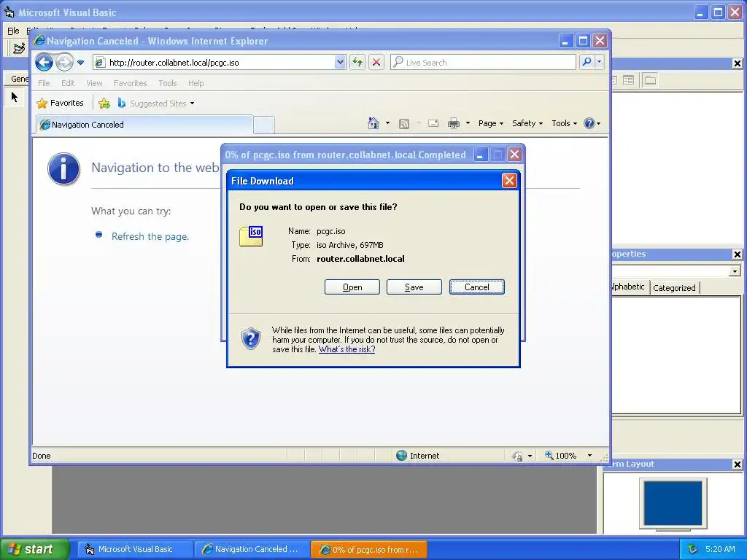This screenshot has height=560, width=747.
Task: Close the pcgc.iso download progress window
Action: click(514, 155)
